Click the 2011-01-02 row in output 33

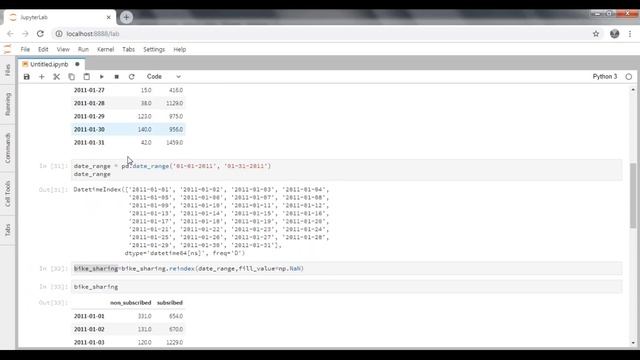[x=128, y=329]
